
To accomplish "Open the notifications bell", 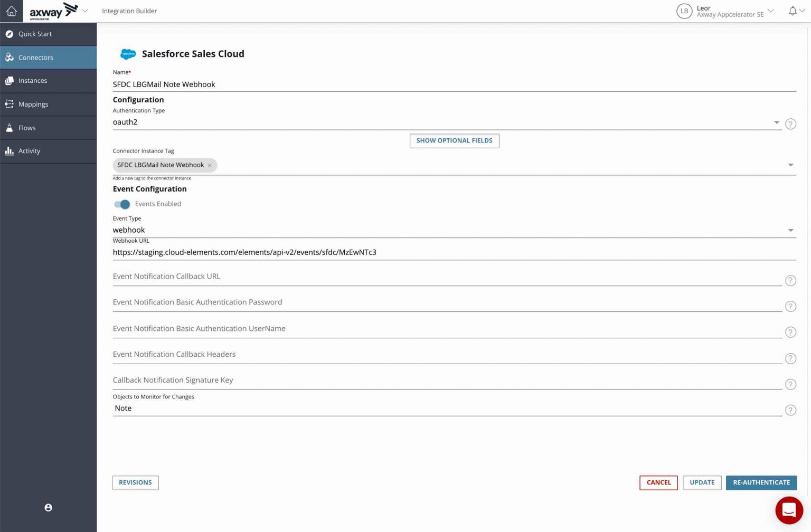I will [793, 11].
